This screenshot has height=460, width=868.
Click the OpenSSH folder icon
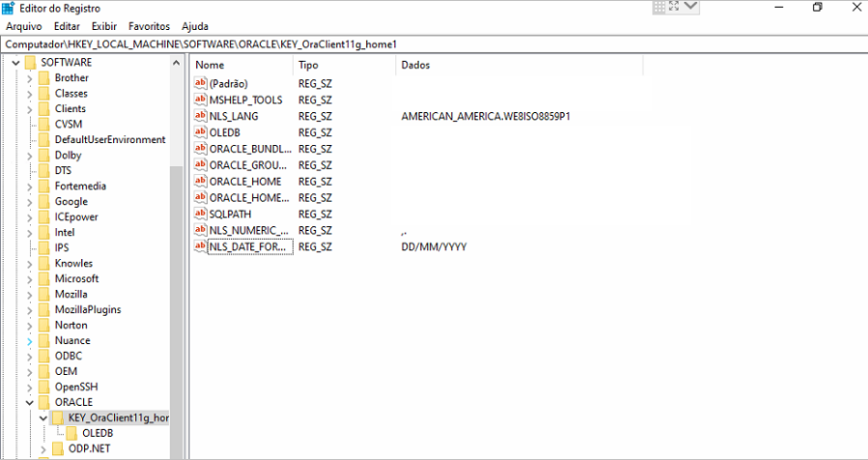(x=43, y=387)
